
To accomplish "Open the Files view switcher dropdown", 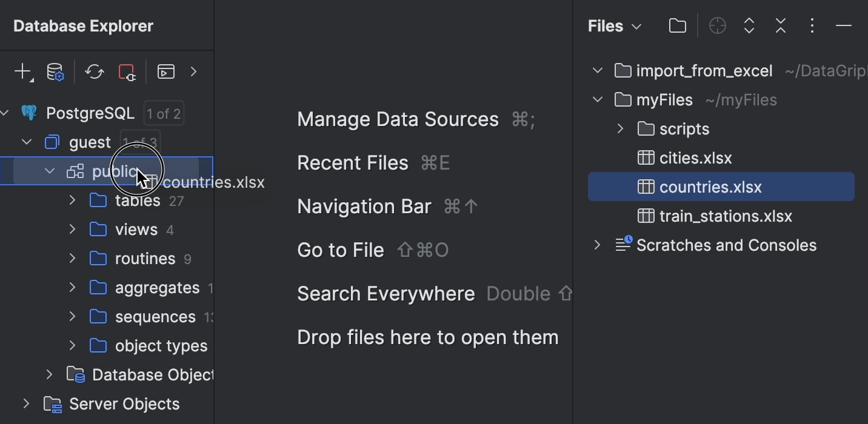I will point(635,26).
